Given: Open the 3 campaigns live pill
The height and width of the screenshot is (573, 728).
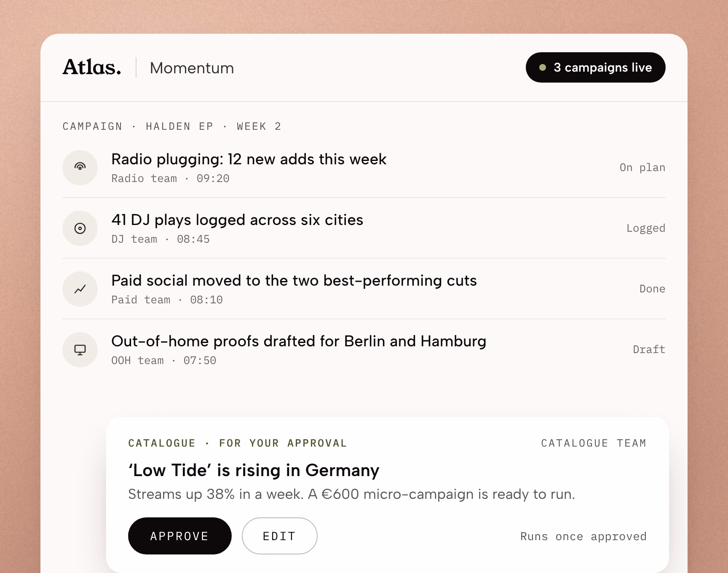Looking at the screenshot, I should 595,67.
